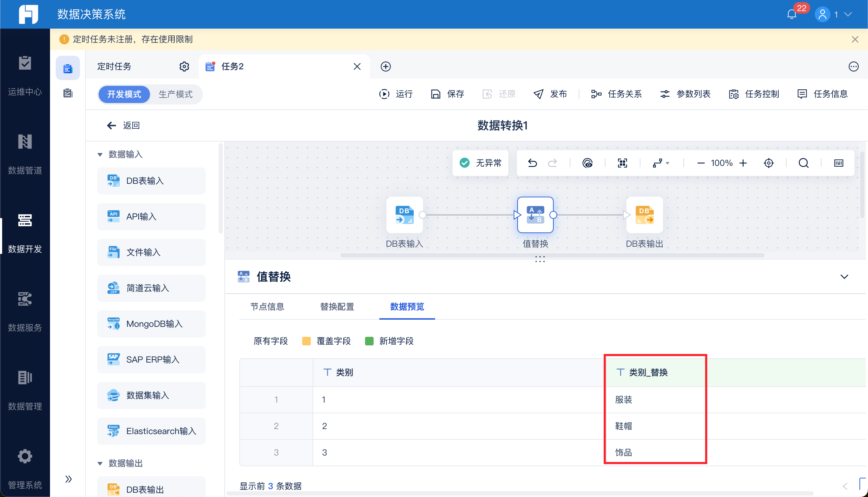
Task: Click the 运行 button
Action: point(396,94)
